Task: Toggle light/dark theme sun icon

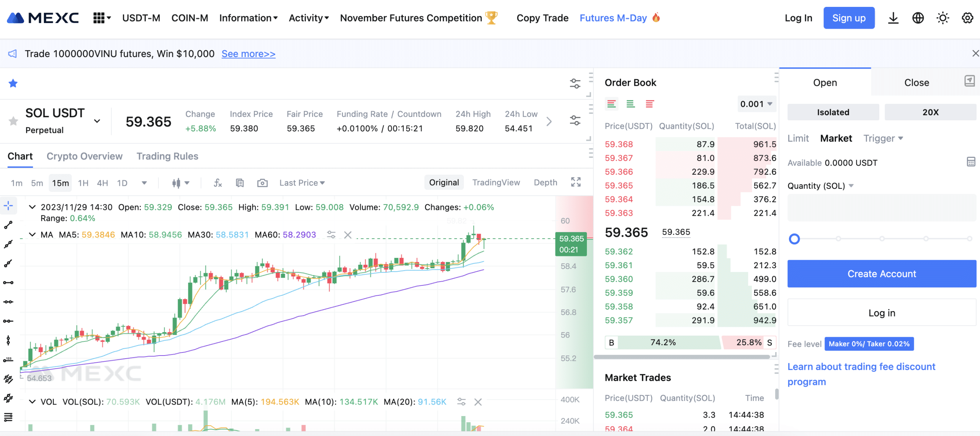Action: point(942,18)
